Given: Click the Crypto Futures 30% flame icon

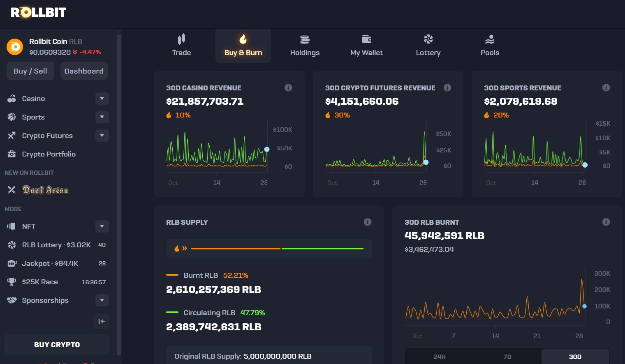Looking at the screenshot, I should click(328, 115).
